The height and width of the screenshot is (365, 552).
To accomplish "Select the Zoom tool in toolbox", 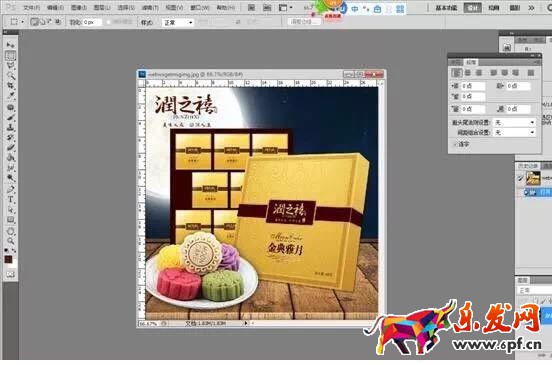I will 11,241.
